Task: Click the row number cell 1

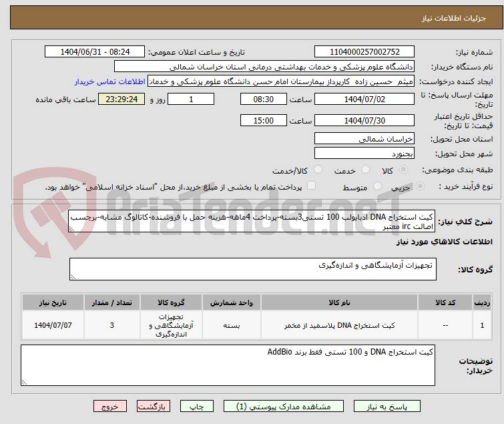Action: [x=482, y=325]
